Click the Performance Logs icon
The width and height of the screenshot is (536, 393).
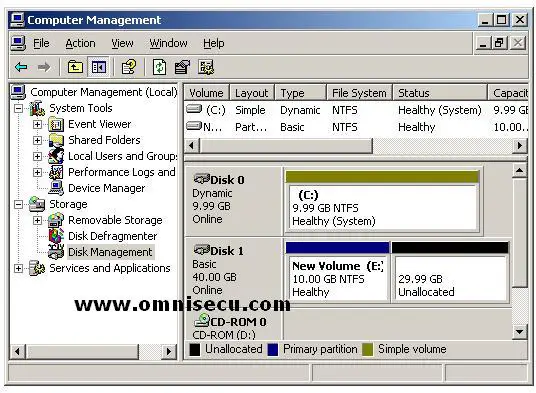[56, 172]
